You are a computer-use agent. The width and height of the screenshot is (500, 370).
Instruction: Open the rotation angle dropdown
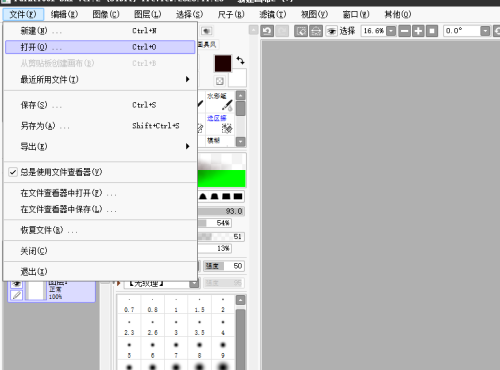coord(485,31)
